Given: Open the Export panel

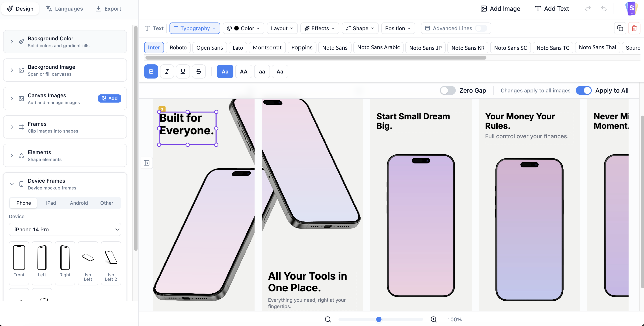Looking at the screenshot, I should coord(108,9).
